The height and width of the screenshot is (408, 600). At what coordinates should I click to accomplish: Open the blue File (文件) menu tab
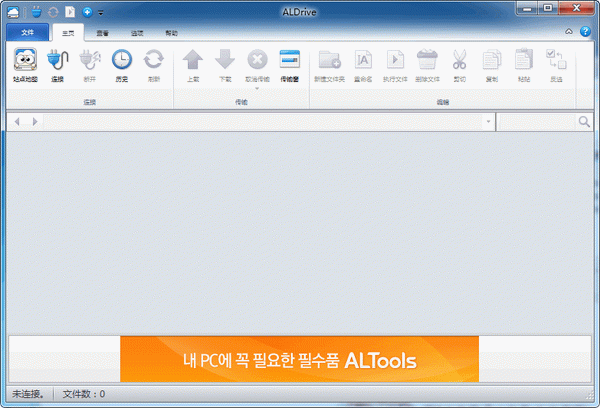28,32
